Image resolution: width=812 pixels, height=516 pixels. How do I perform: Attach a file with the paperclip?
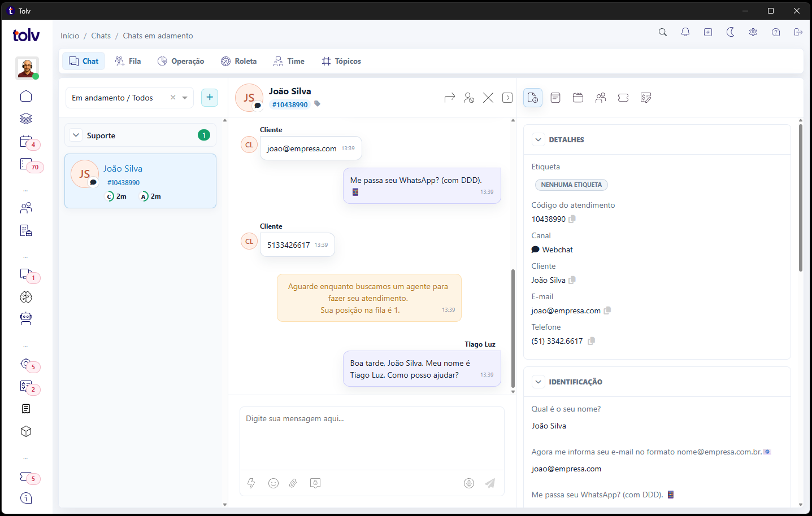click(293, 483)
